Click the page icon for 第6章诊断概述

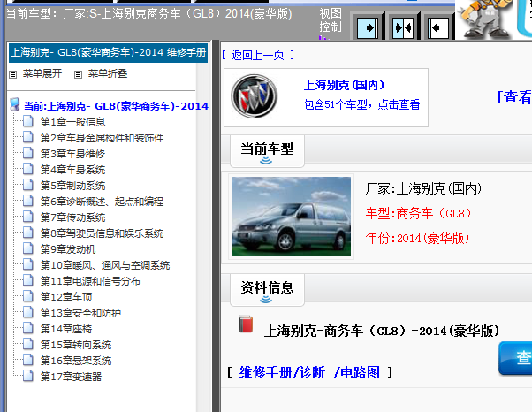27,201
